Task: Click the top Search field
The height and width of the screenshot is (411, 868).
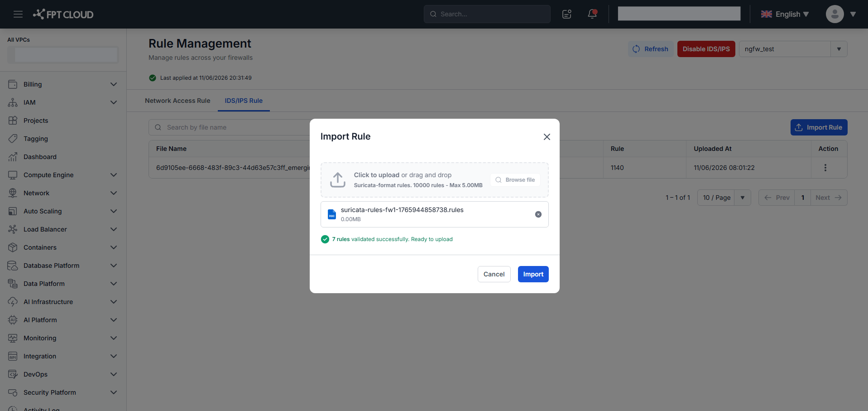Action: (x=487, y=14)
